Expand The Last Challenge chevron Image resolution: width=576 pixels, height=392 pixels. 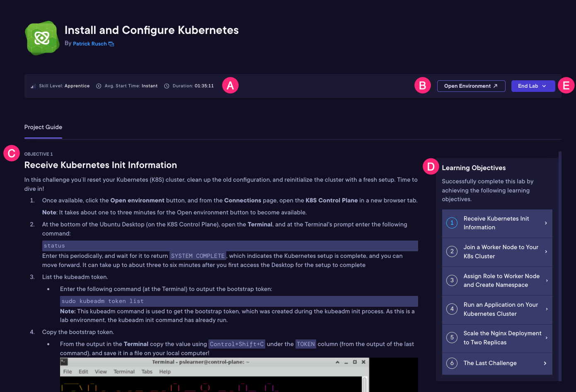[x=545, y=363]
